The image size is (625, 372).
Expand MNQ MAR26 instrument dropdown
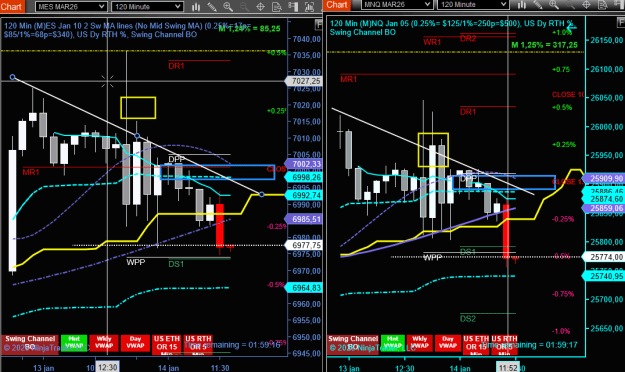tap(397, 4)
